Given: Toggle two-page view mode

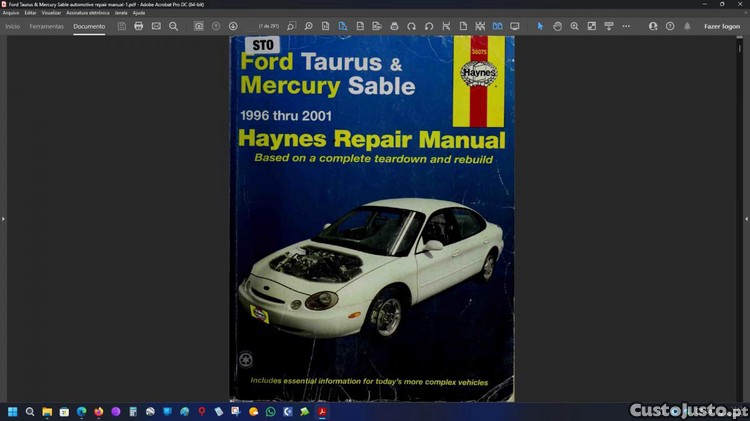Looking at the screenshot, I should 497,26.
